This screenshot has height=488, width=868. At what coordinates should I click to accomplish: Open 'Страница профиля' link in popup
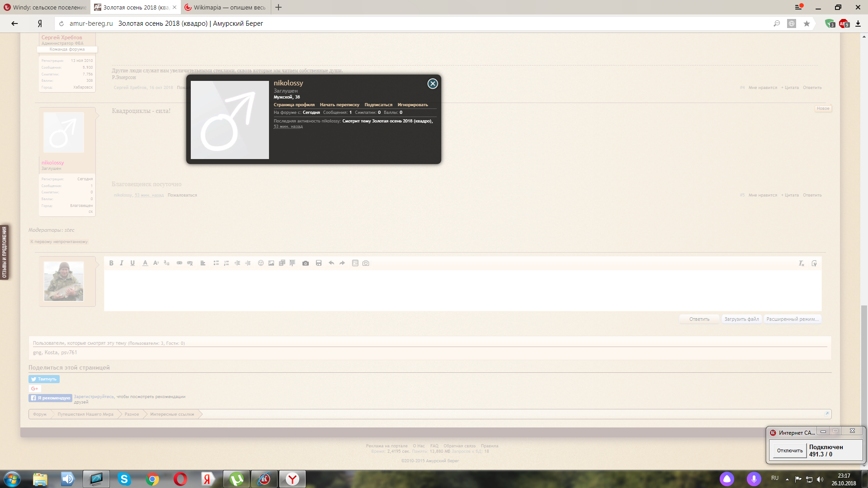point(294,105)
